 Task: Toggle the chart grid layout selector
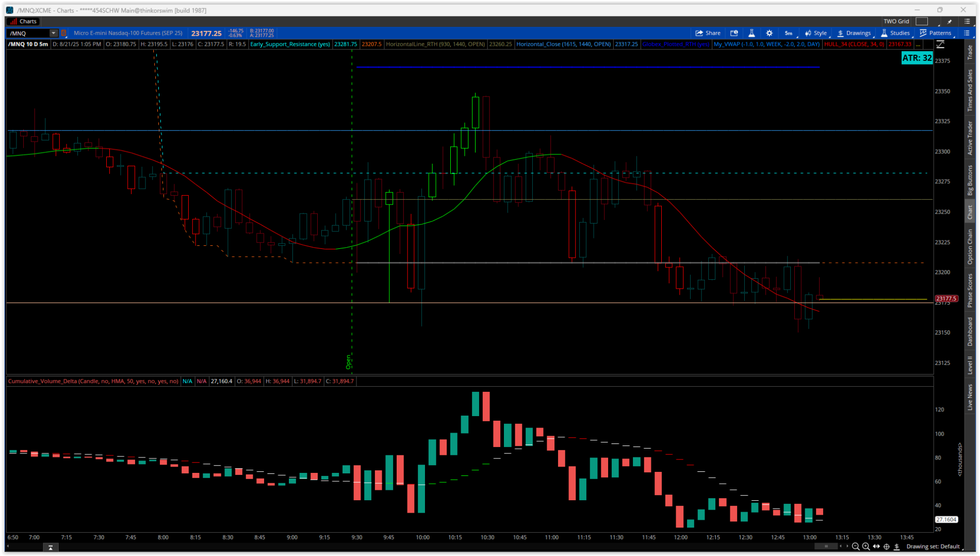922,21
